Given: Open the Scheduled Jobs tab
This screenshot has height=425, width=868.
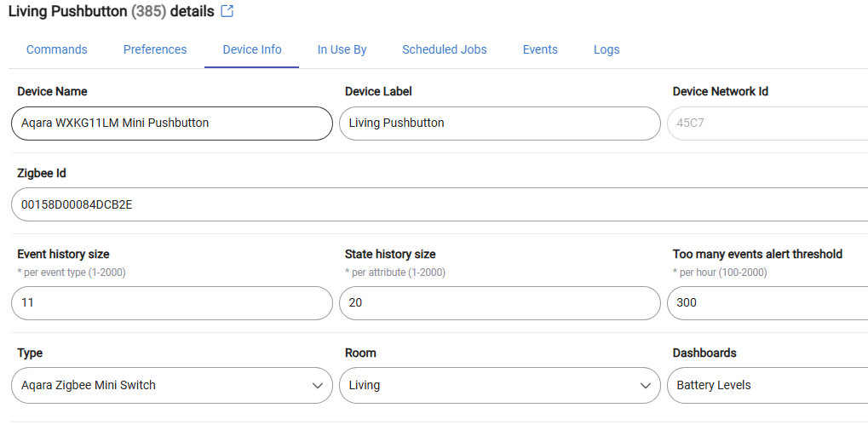Looking at the screenshot, I should (x=445, y=49).
